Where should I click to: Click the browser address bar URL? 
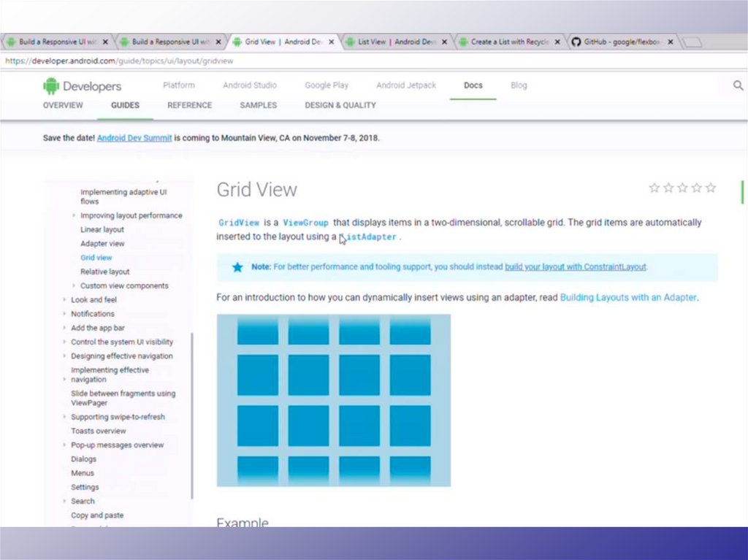pyautogui.click(x=119, y=61)
